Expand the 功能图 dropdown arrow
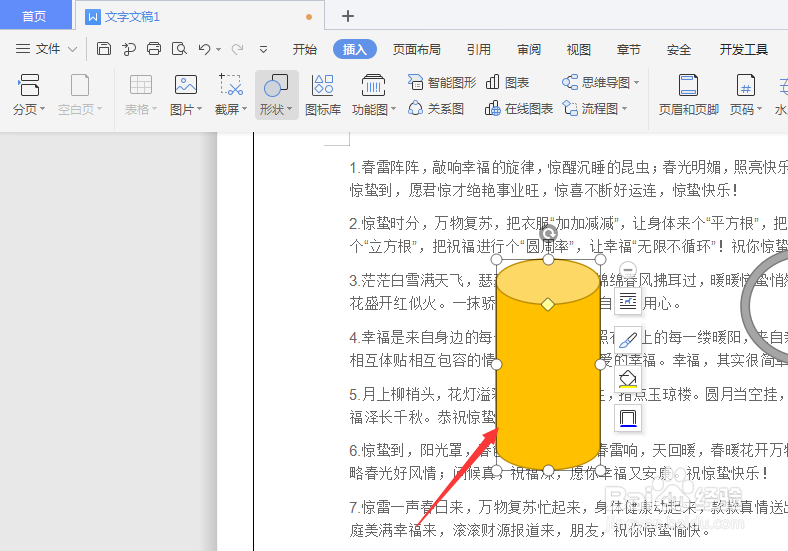The height and width of the screenshot is (551, 788). pos(393,109)
